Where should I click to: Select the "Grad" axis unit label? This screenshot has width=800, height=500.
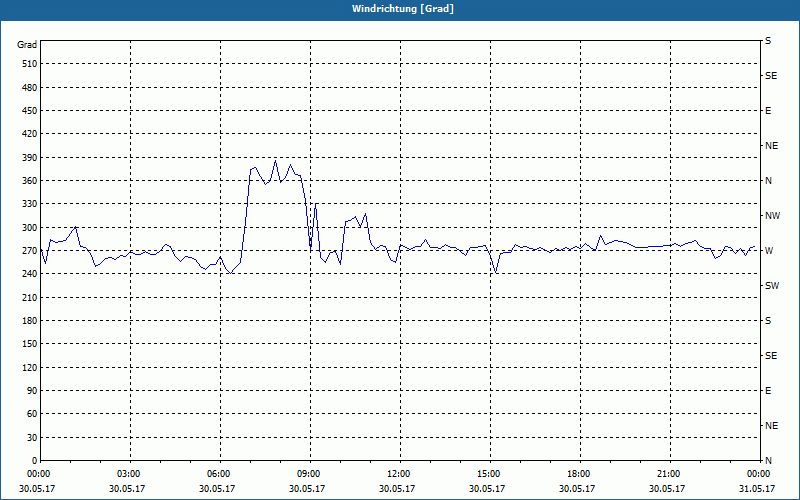(x=27, y=45)
